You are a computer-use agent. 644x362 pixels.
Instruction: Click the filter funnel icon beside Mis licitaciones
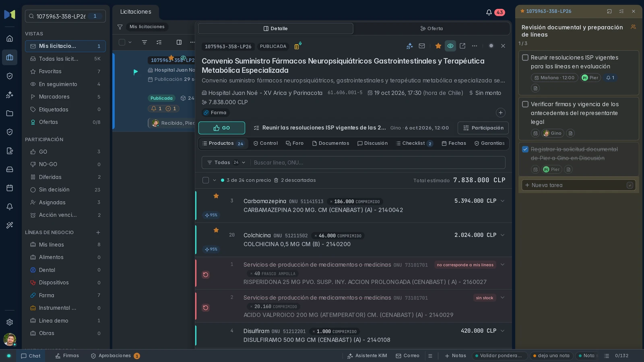(x=120, y=27)
